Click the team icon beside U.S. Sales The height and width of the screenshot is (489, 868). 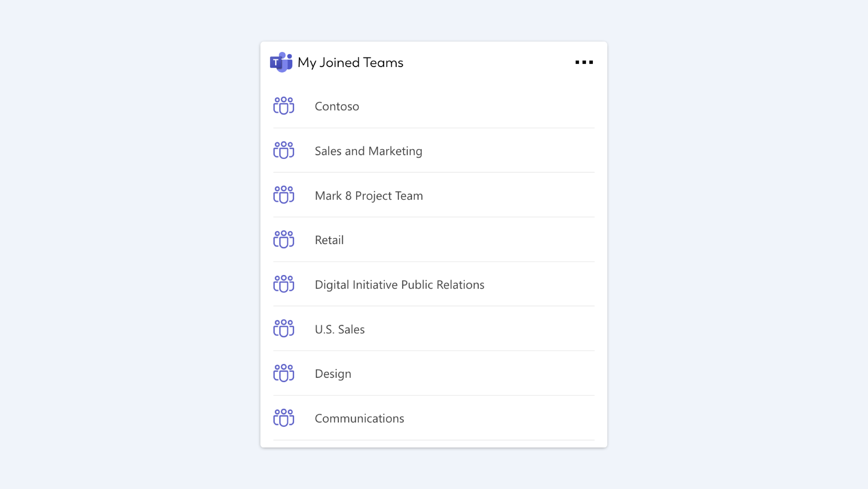[x=284, y=328]
